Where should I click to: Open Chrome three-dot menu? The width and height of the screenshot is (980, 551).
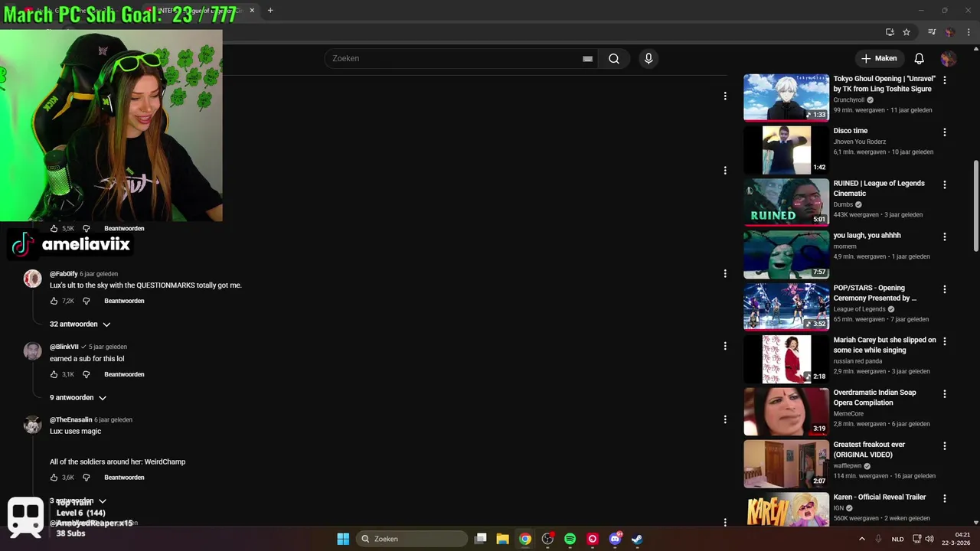pyautogui.click(x=967, y=32)
